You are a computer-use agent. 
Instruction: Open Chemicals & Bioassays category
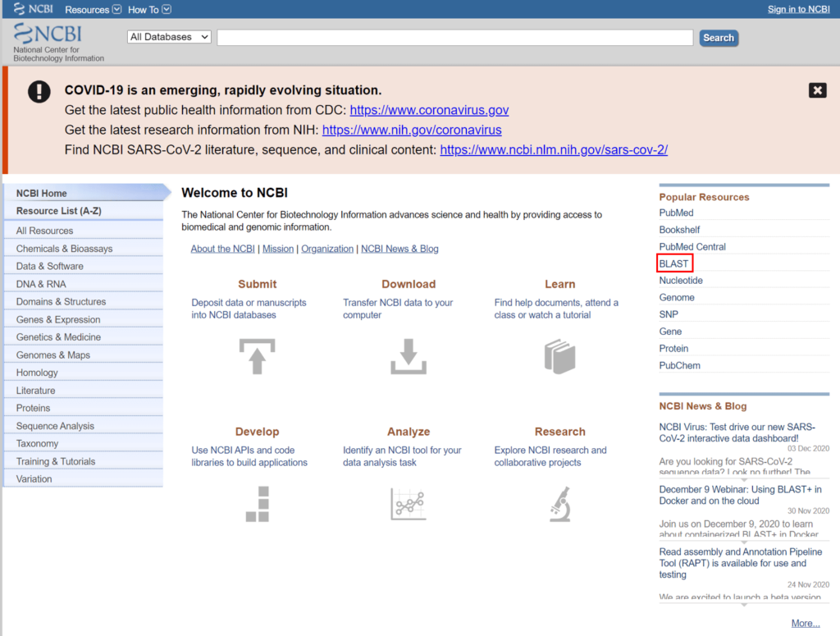[x=84, y=249]
